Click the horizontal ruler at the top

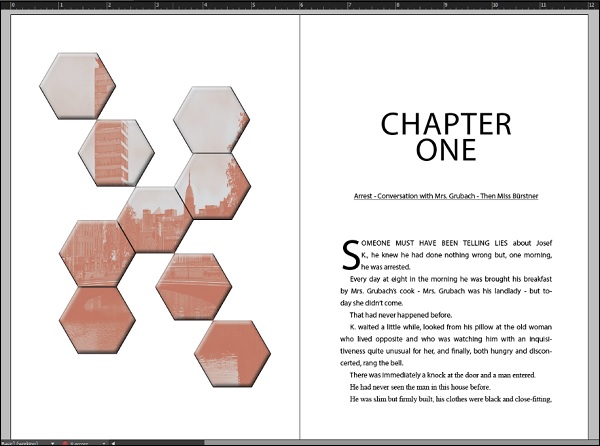click(300, 4)
